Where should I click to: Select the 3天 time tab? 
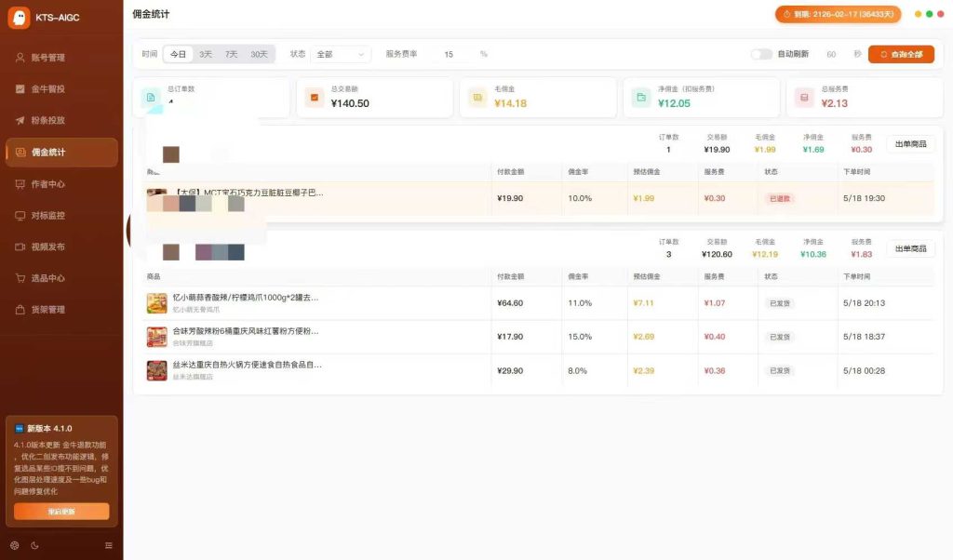(206, 54)
